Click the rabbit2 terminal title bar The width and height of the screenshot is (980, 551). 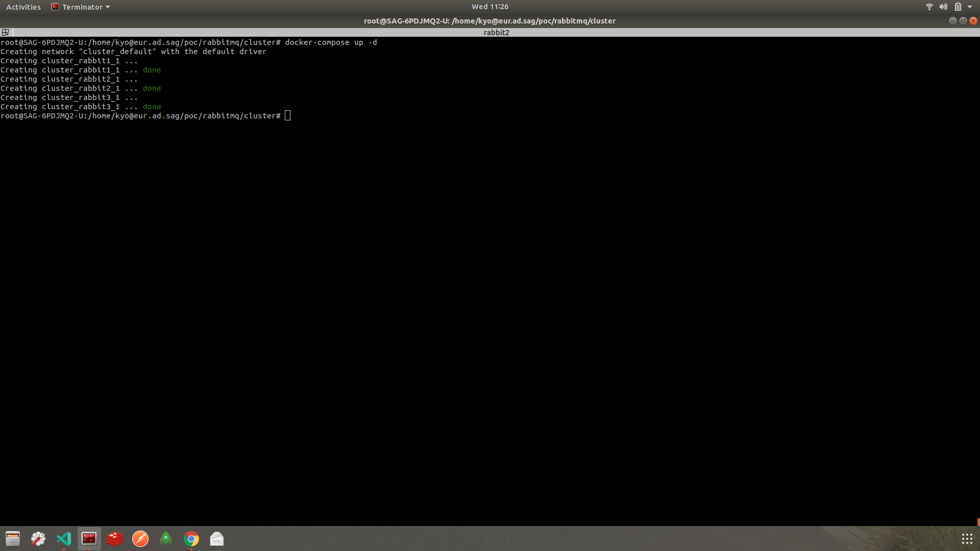click(496, 32)
